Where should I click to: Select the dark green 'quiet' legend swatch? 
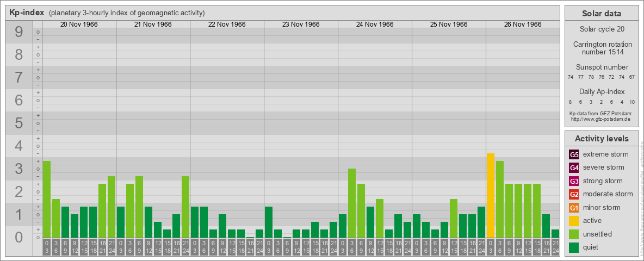pos(574,247)
